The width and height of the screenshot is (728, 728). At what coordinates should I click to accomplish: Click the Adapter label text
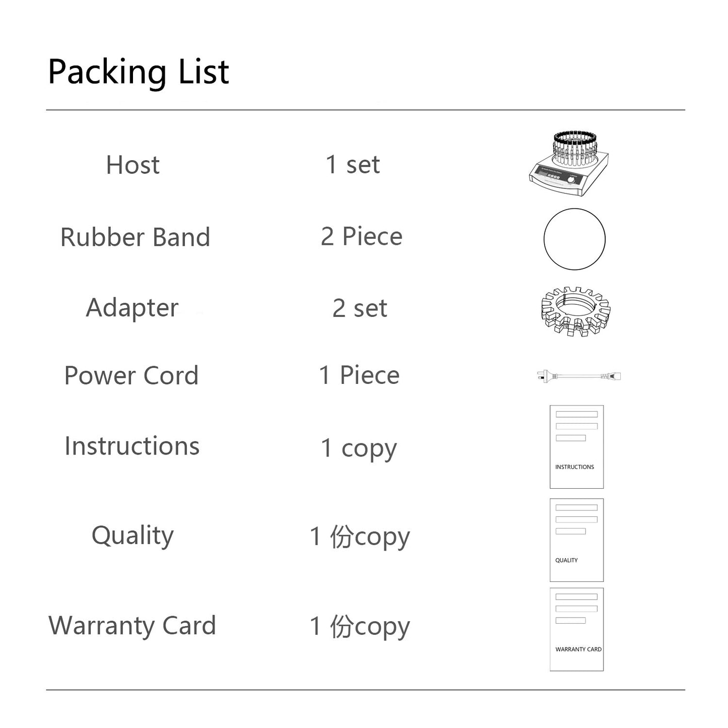click(x=132, y=308)
